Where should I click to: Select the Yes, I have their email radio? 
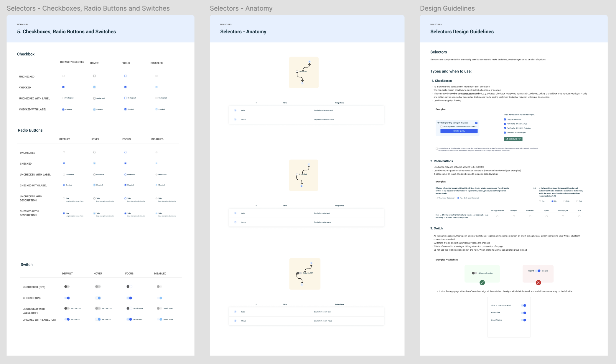click(x=437, y=198)
